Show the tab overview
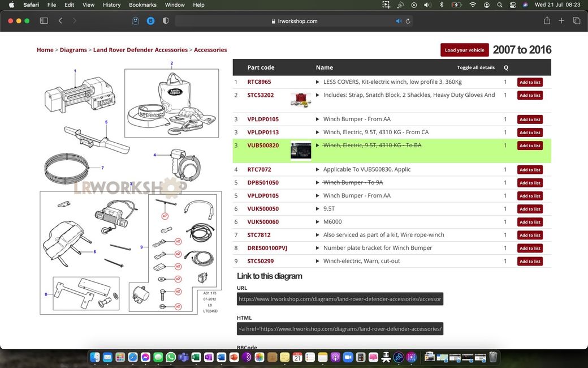Screen dimensions: 588x368 (x=576, y=20)
